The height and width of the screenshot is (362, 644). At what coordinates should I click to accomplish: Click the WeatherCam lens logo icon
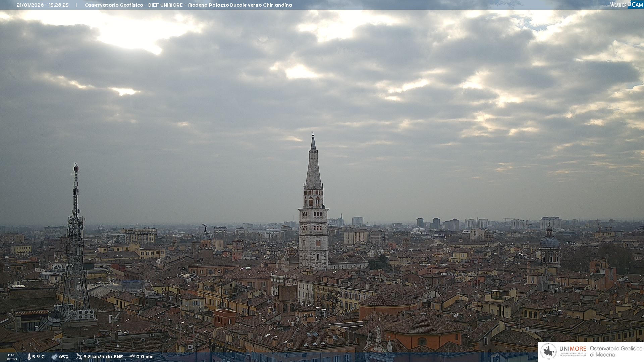point(630,4)
